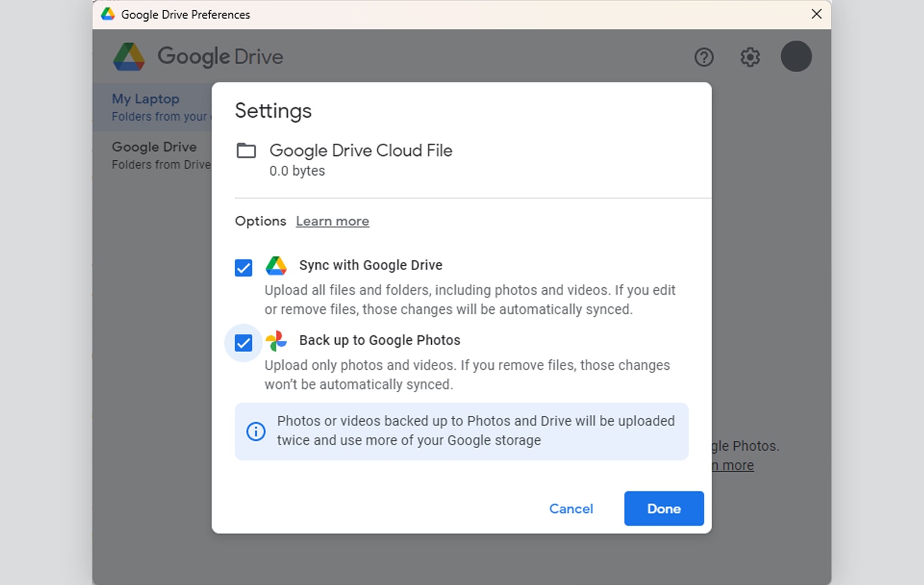Click the Google Drive Cloud File storage label

297,171
